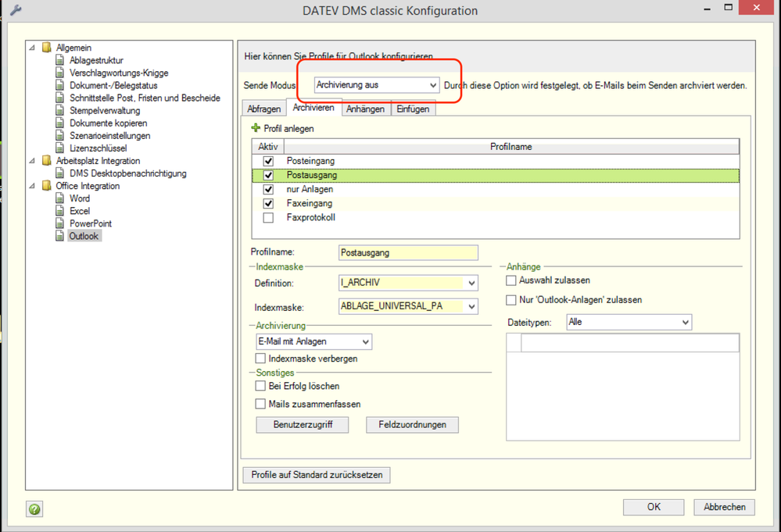Select the Lizenzschlüssel tree item
Viewport: 781px width, 532px height.
pos(99,148)
